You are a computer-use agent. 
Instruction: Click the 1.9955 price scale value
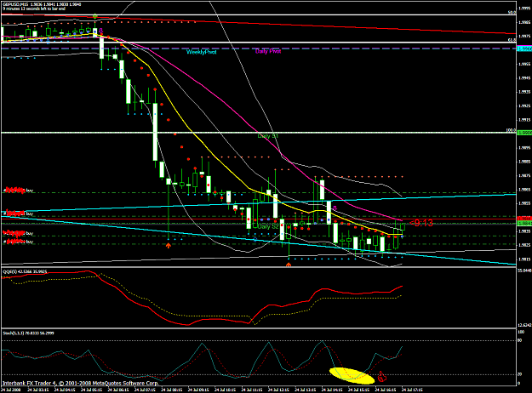coord(524,64)
